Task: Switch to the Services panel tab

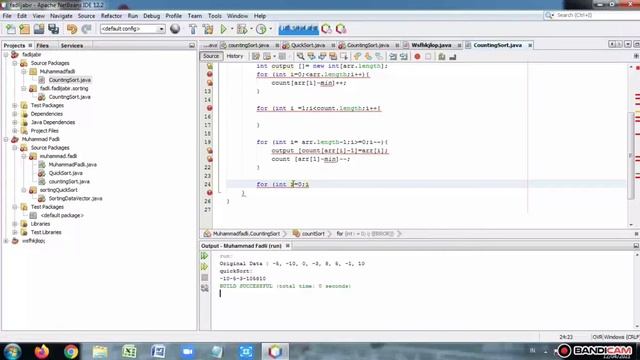Action: pyautogui.click(x=72, y=46)
